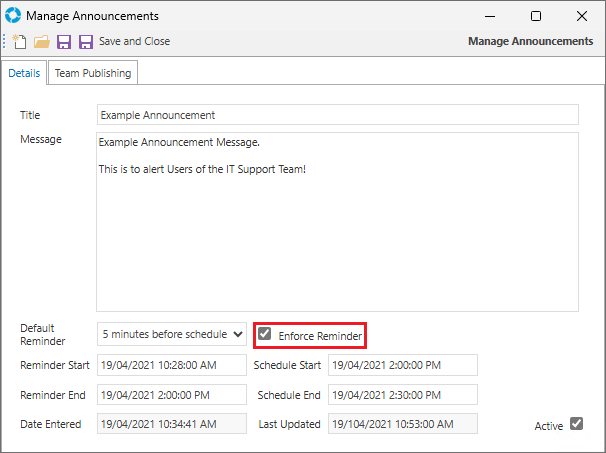Click the New announcement document icon
The height and width of the screenshot is (453, 606).
[19, 41]
